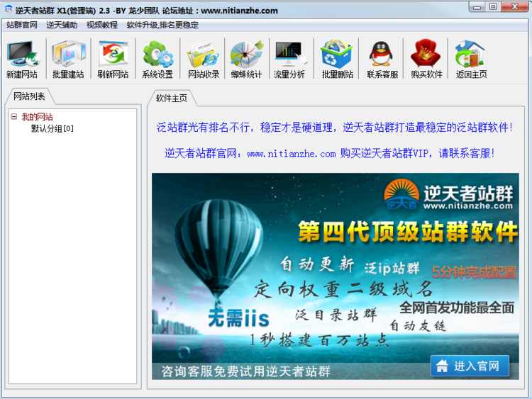
Task: Open the 视频教程 menu
Action: click(x=101, y=25)
